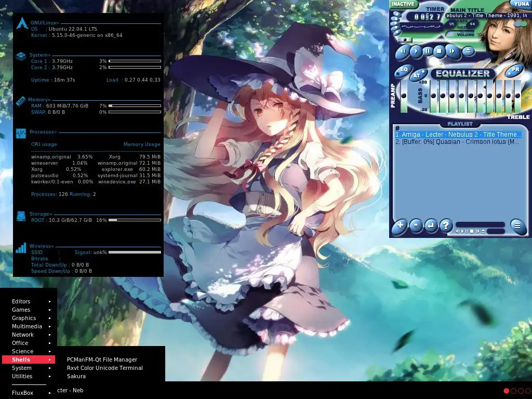
Task: Select the highlighted Shells menu entry
Action: click(x=29, y=360)
